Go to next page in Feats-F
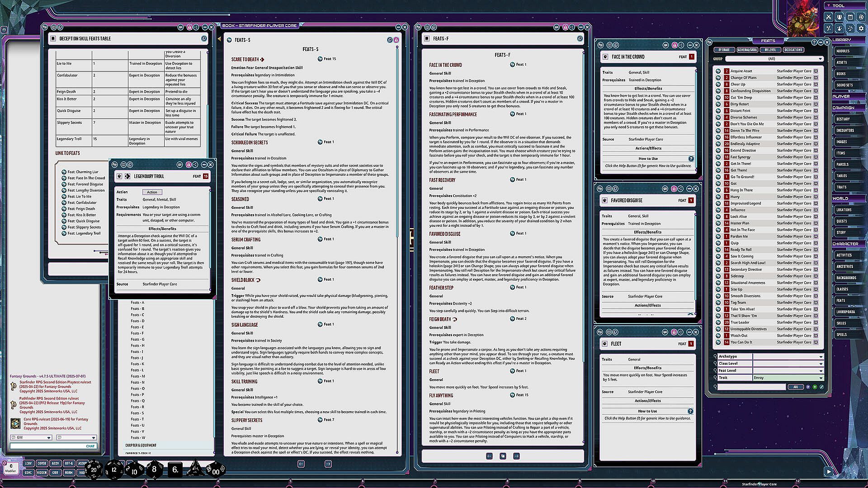 pos(516,456)
